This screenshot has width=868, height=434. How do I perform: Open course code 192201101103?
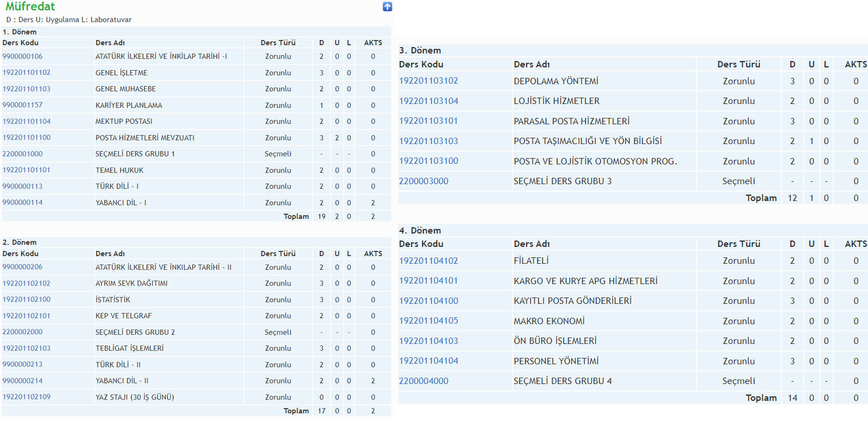27,89
